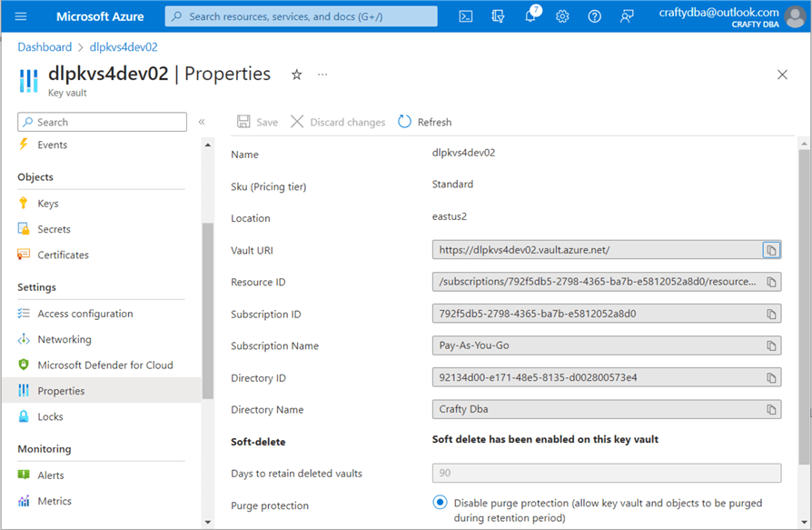Click the dlpkvs4dev02 breadcrumb link
812x530 pixels.
(124, 47)
